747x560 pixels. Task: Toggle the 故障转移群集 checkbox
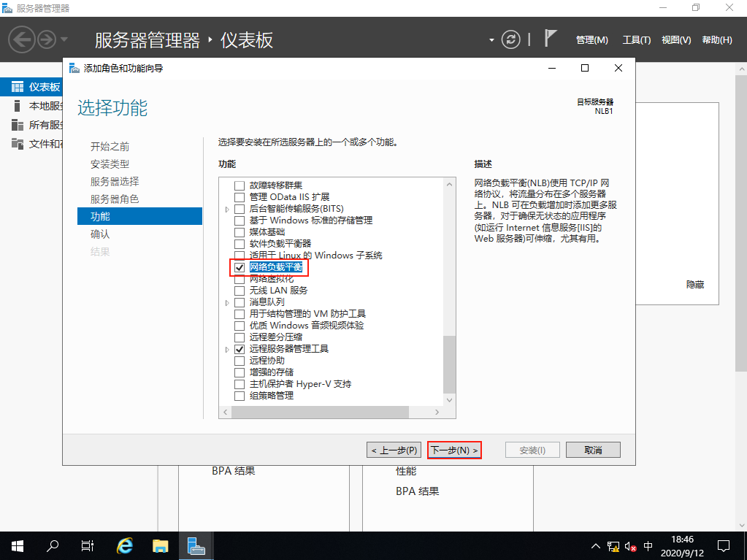click(240, 185)
